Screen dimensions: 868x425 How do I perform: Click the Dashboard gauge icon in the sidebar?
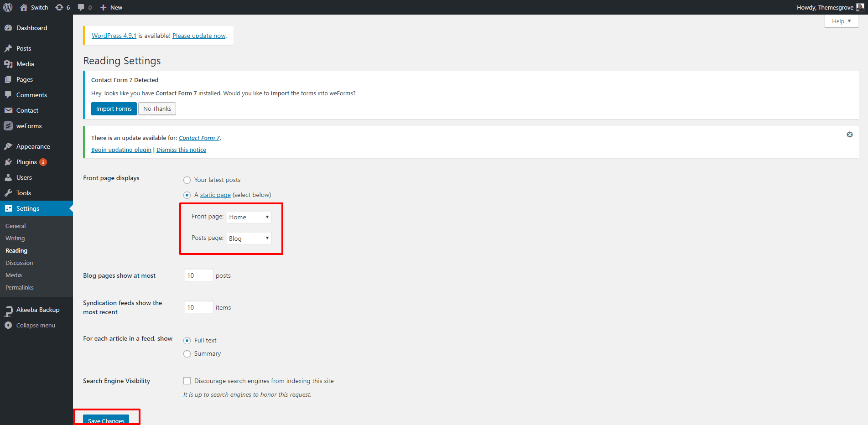point(8,28)
